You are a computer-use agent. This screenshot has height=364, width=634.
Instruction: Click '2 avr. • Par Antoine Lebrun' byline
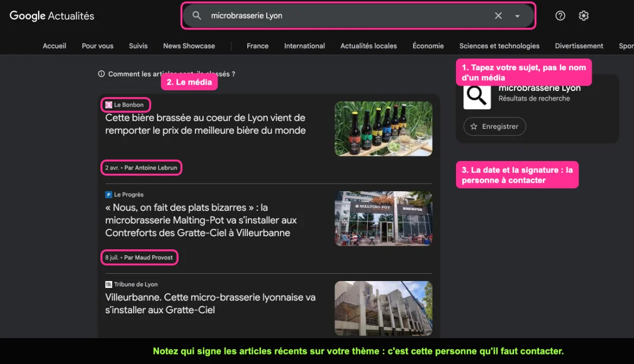(x=141, y=168)
